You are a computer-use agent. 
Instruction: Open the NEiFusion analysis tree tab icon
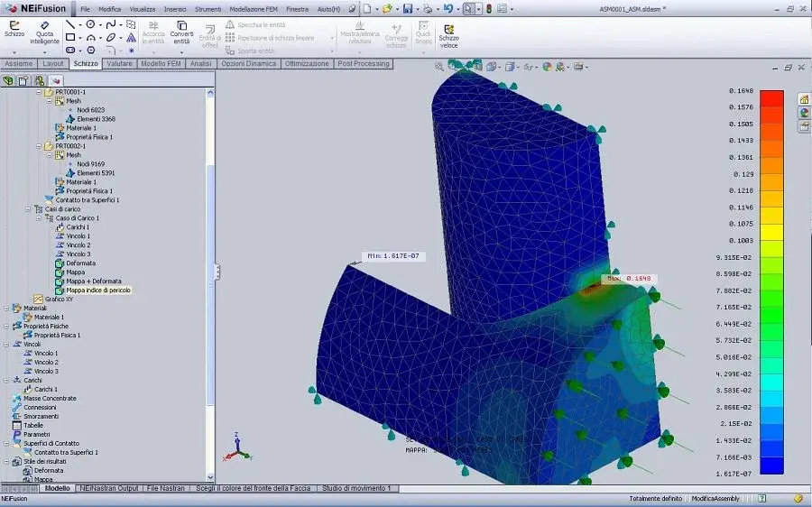pyautogui.click(x=55, y=81)
